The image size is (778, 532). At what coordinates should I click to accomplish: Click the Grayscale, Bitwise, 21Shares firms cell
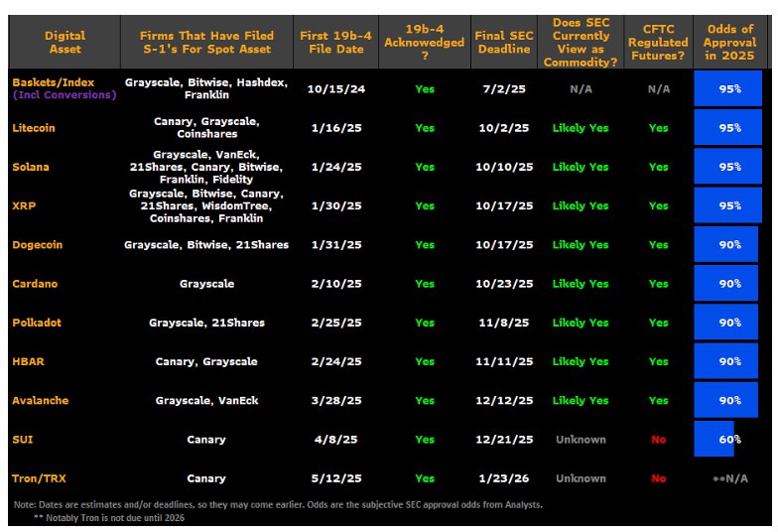coord(206,244)
